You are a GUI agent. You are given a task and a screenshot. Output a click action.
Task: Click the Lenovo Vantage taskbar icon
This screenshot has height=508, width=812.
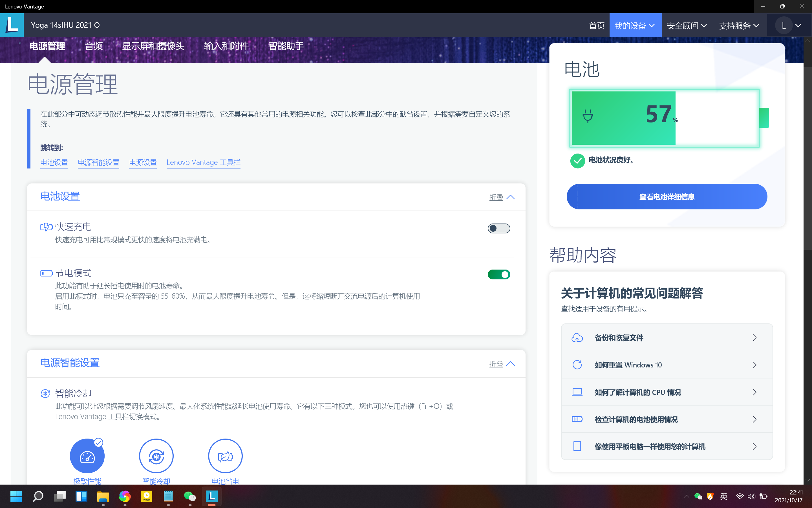pyautogui.click(x=212, y=497)
